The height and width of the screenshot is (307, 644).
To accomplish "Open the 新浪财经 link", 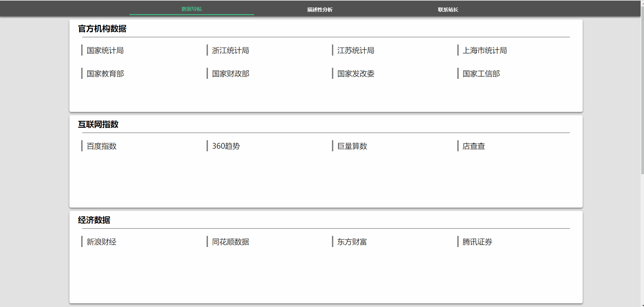I will pos(101,242).
